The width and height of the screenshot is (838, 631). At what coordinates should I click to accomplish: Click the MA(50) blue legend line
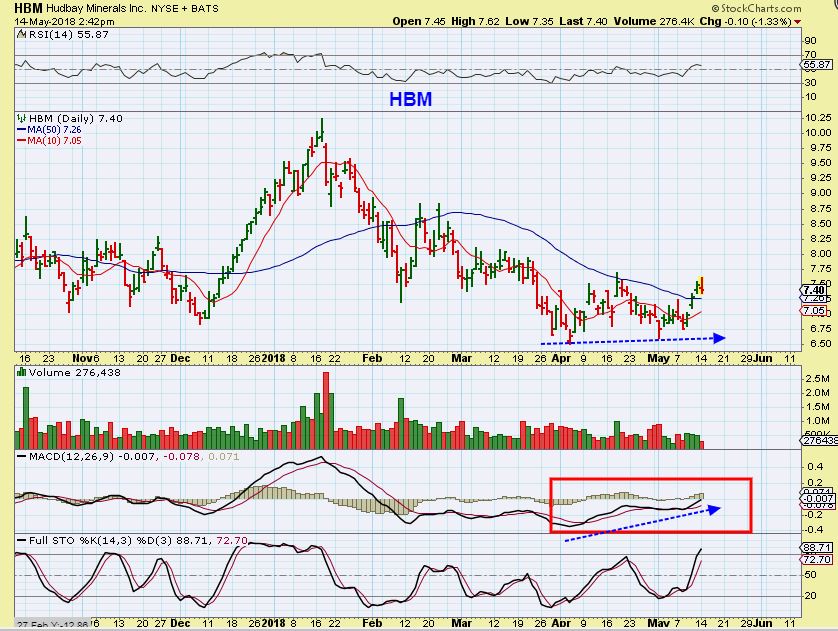click(x=21, y=130)
